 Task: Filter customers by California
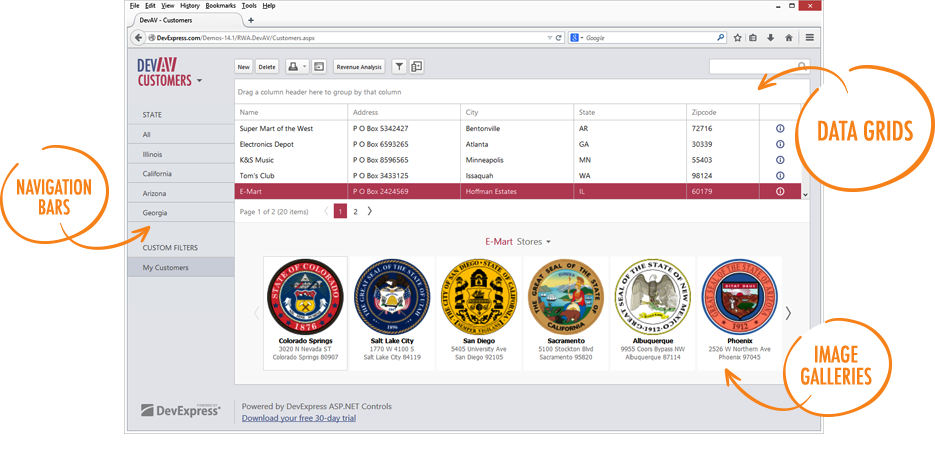pos(181,174)
